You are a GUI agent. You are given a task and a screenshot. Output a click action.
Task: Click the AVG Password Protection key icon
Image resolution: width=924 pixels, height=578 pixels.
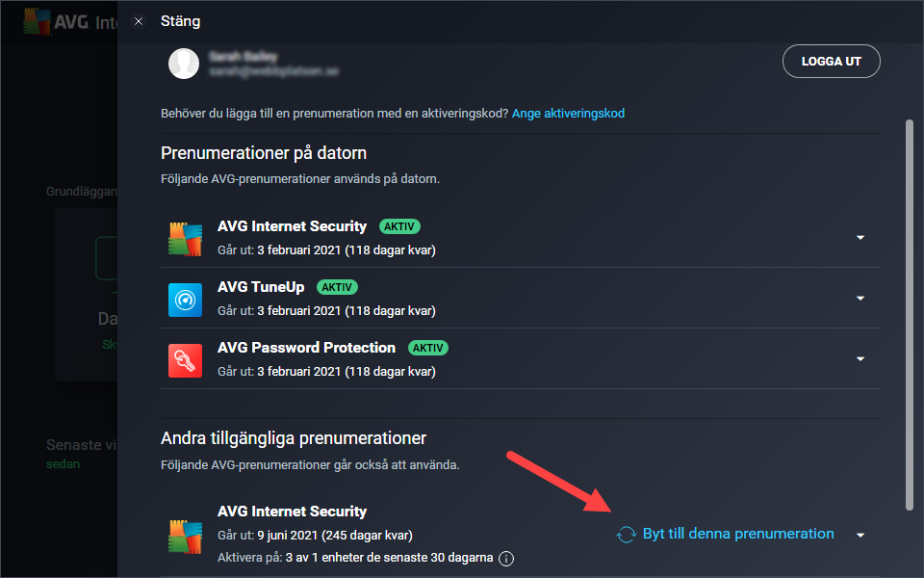point(185,360)
